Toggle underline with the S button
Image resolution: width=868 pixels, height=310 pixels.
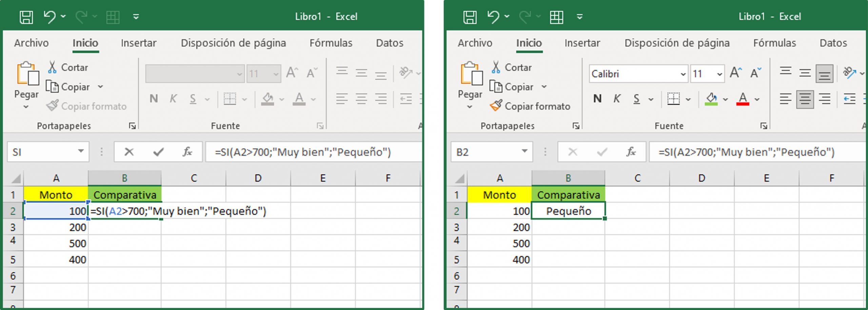(x=636, y=99)
